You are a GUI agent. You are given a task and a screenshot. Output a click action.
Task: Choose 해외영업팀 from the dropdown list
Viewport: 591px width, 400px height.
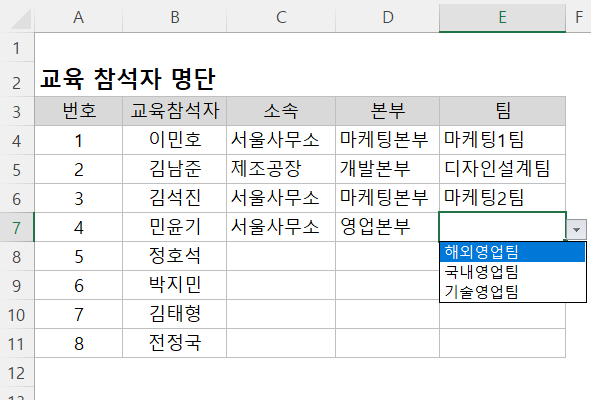click(x=512, y=252)
